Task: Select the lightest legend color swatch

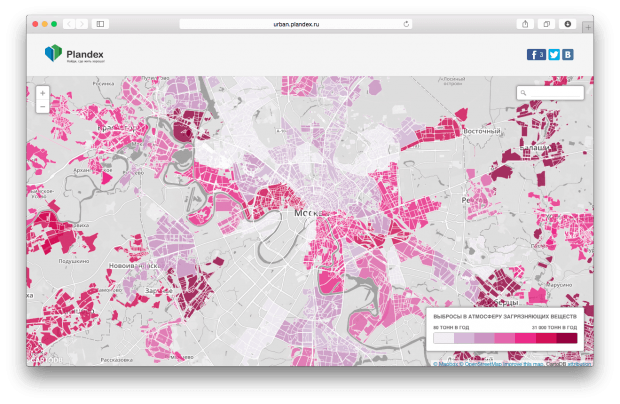Action: click(442, 339)
